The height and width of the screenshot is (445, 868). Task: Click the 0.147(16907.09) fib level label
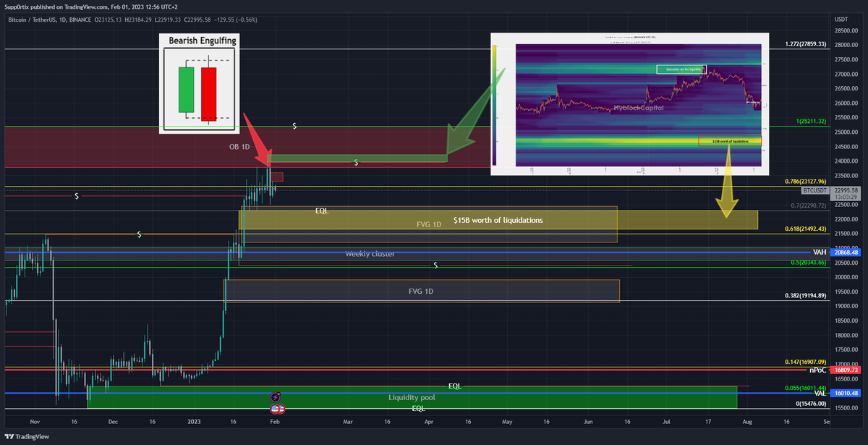[805, 362]
